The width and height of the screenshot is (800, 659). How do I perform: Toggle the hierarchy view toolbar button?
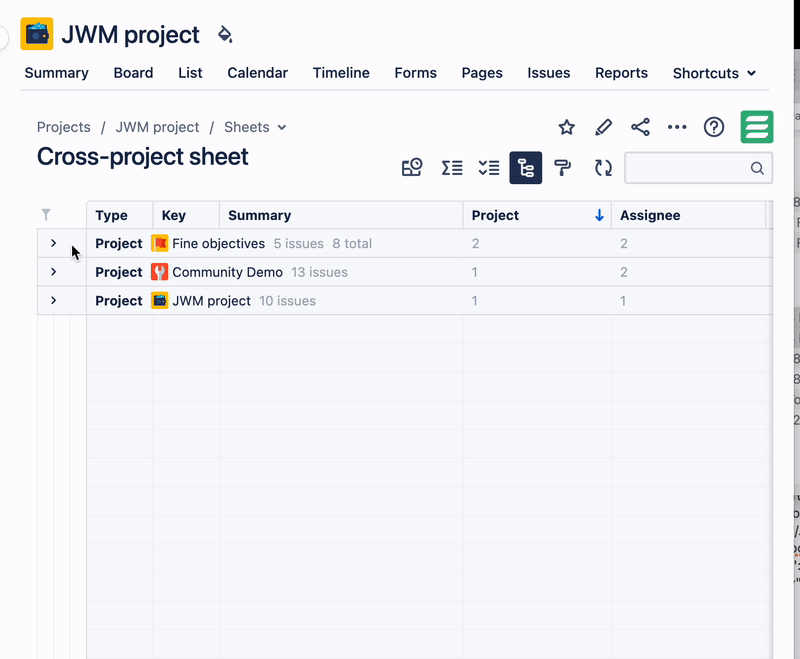[525, 168]
